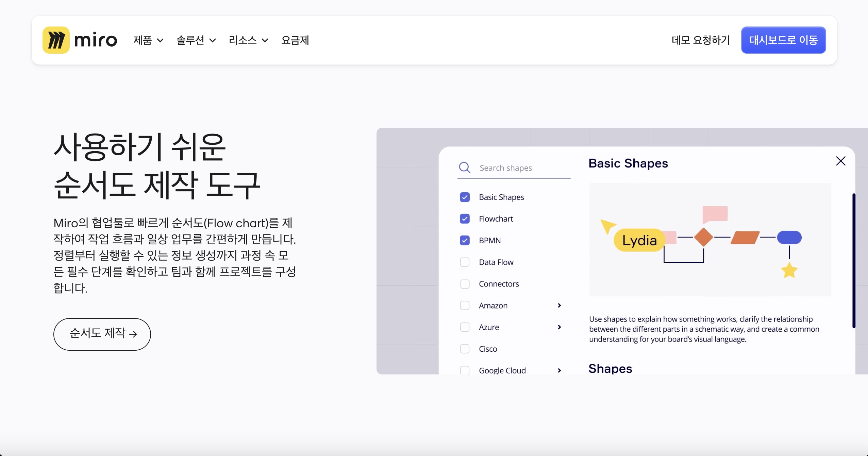
Task: Click the pink speech bubble shape
Action: click(715, 213)
